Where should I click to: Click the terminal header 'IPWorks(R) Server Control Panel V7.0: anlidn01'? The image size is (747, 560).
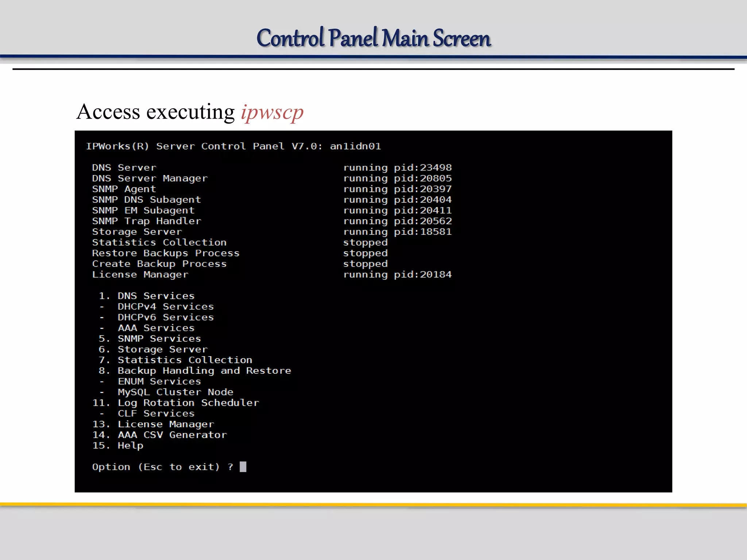(x=233, y=146)
